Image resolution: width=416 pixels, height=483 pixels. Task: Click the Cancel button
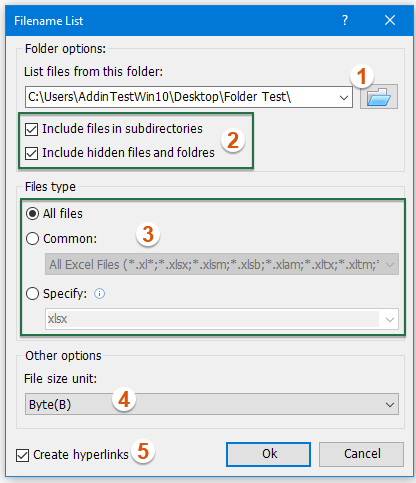[362, 454]
